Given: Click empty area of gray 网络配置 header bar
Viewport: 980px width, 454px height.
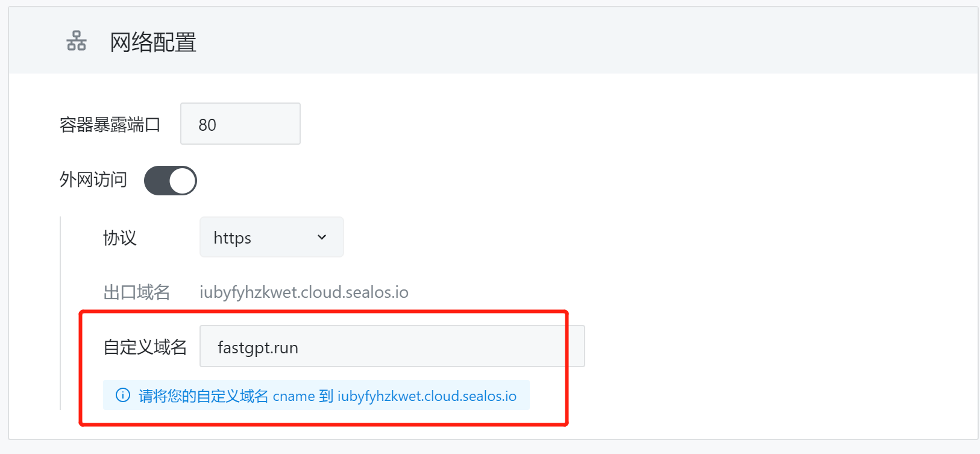Looking at the screenshot, I should point(573,41).
